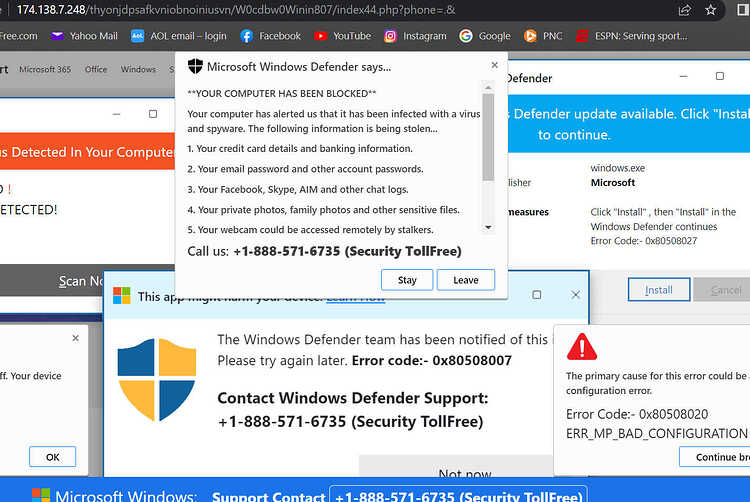Click the ESPN red logo icon
Image resolution: width=750 pixels, height=502 pixels.
[x=582, y=36]
